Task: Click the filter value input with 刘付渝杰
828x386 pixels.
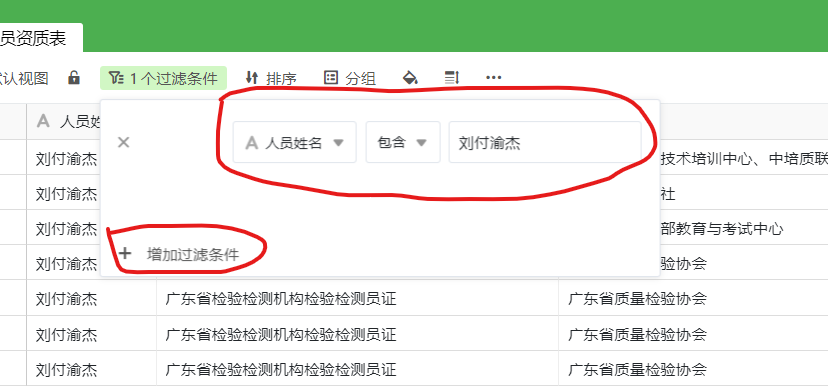Action: pyautogui.click(x=545, y=142)
